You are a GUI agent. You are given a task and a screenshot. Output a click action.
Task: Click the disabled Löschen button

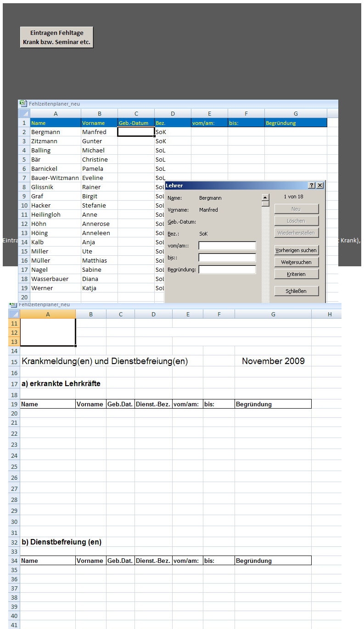[297, 221]
